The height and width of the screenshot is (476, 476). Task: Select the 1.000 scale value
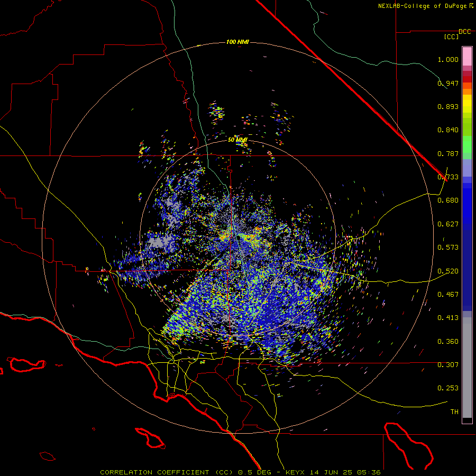tap(448, 59)
